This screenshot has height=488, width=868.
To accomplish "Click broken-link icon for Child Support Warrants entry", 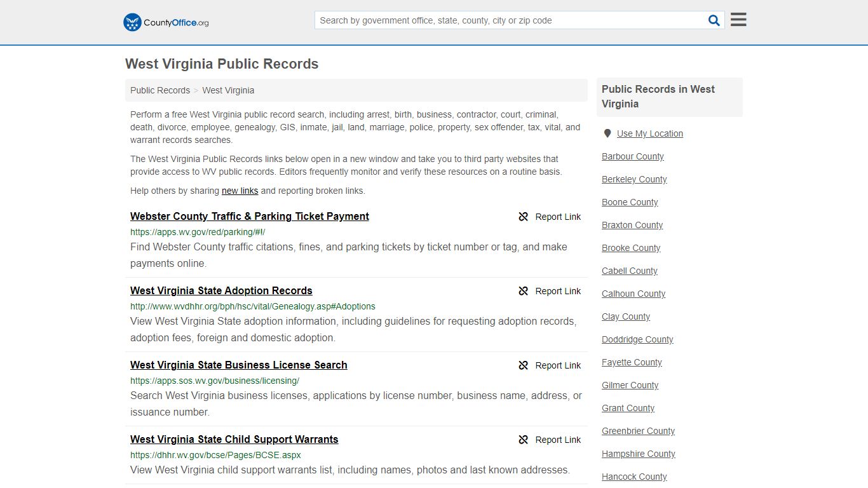I will tap(524, 440).
